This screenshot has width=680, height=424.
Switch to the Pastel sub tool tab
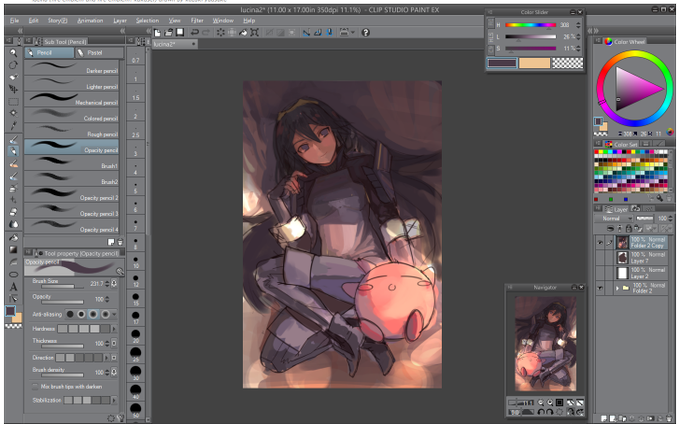pos(99,52)
